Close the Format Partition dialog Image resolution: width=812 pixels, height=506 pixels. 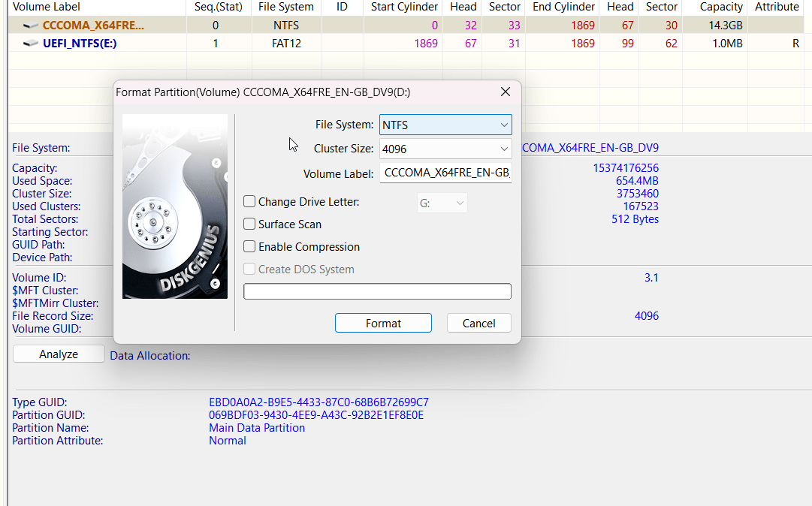tap(506, 92)
